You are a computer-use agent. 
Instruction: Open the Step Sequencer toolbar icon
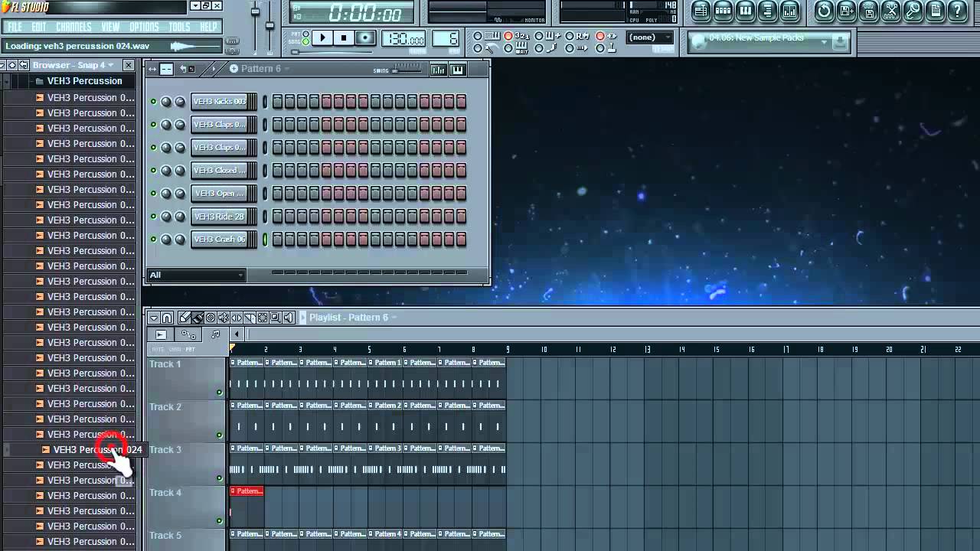(724, 11)
